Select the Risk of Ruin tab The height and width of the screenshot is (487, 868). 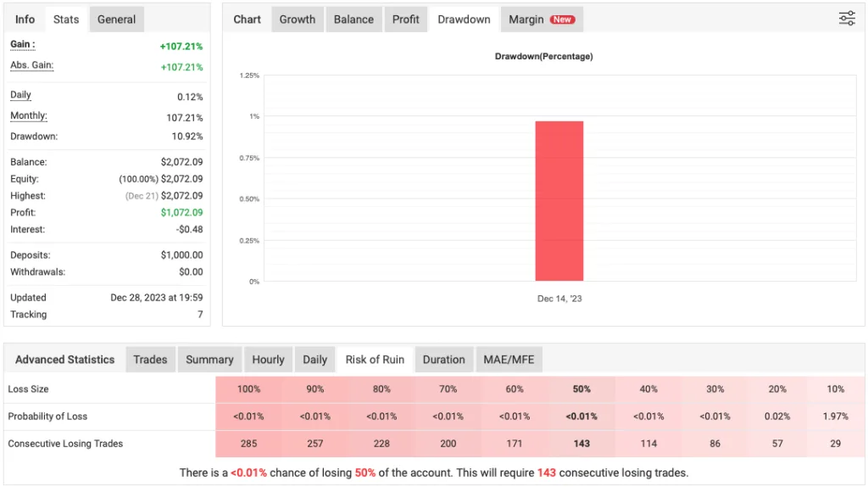[375, 360]
